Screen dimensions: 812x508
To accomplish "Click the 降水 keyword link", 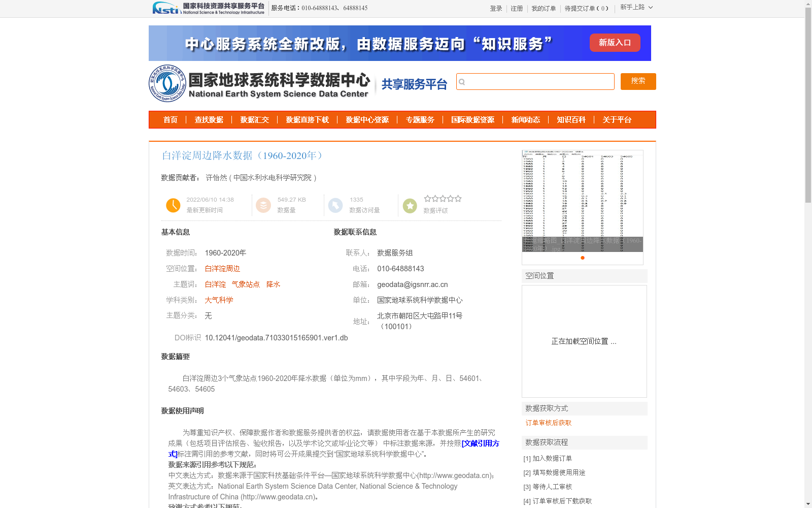I will pos(273,284).
